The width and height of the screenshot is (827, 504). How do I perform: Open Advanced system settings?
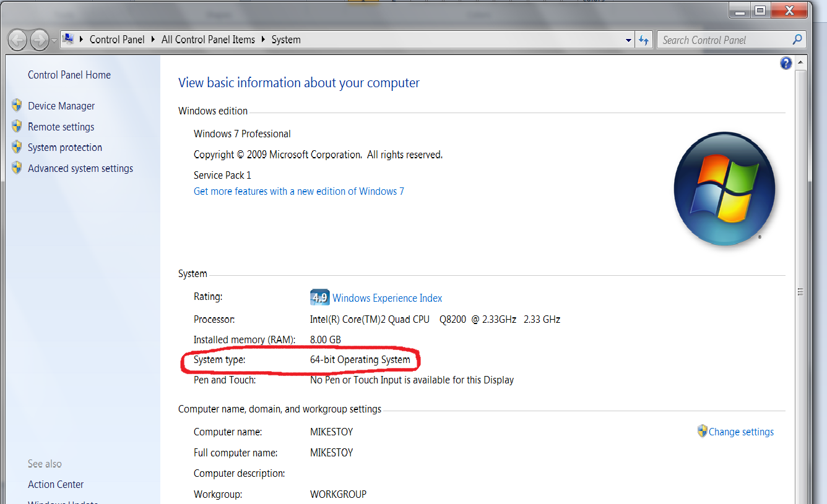[79, 168]
